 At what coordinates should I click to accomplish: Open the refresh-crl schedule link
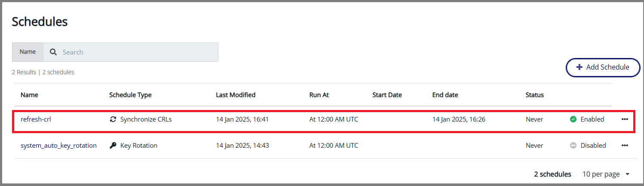click(x=36, y=119)
